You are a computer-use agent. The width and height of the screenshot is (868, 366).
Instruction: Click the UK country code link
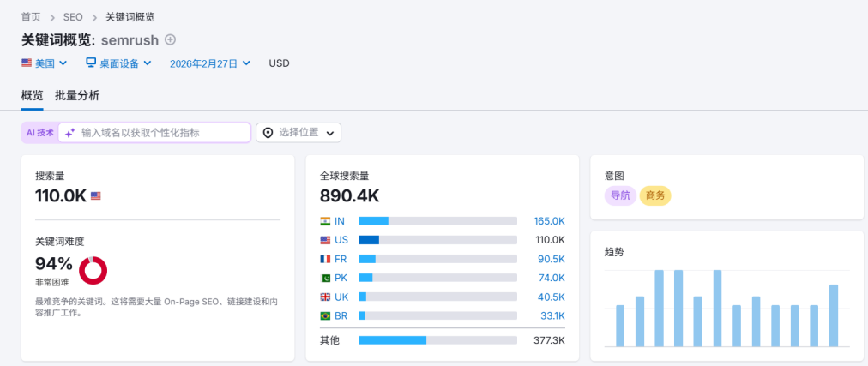coord(341,297)
